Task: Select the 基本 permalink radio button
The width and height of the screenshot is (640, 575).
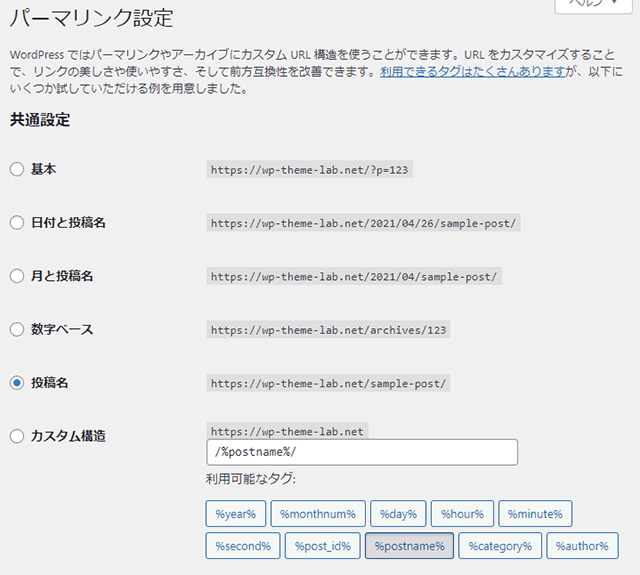Action: click(17, 169)
